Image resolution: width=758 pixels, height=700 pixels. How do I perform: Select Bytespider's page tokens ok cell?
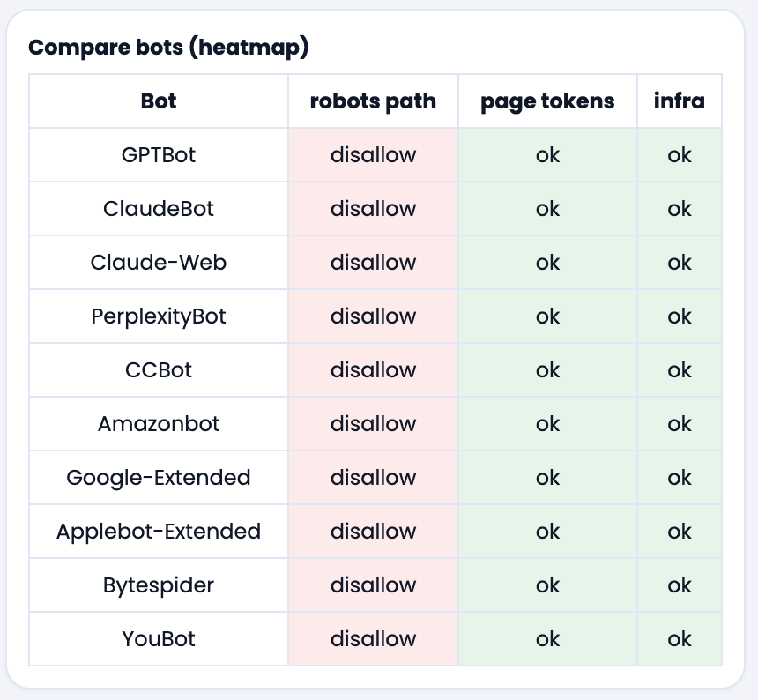pyautogui.click(x=547, y=585)
